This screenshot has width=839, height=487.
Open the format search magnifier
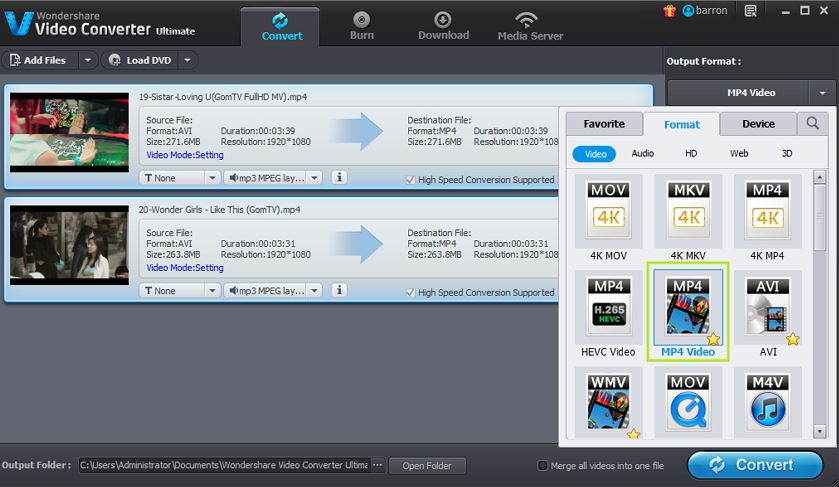tap(812, 124)
